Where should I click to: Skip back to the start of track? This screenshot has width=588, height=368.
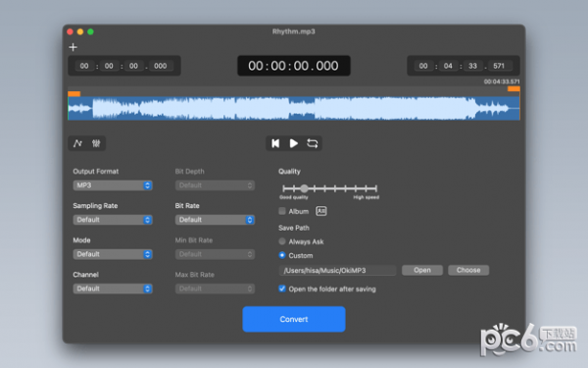click(275, 143)
